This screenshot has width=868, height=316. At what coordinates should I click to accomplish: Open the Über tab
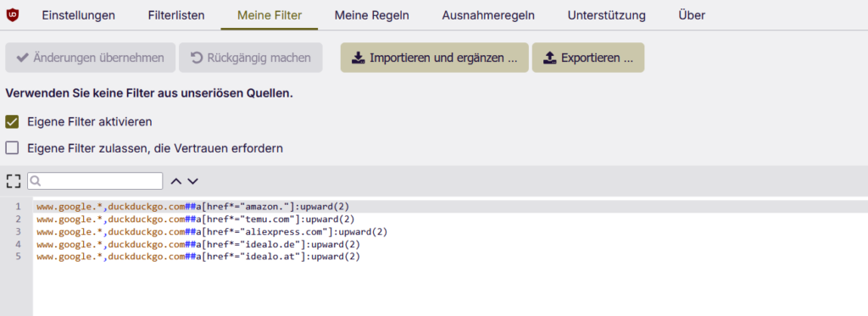pyautogui.click(x=692, y=15)
